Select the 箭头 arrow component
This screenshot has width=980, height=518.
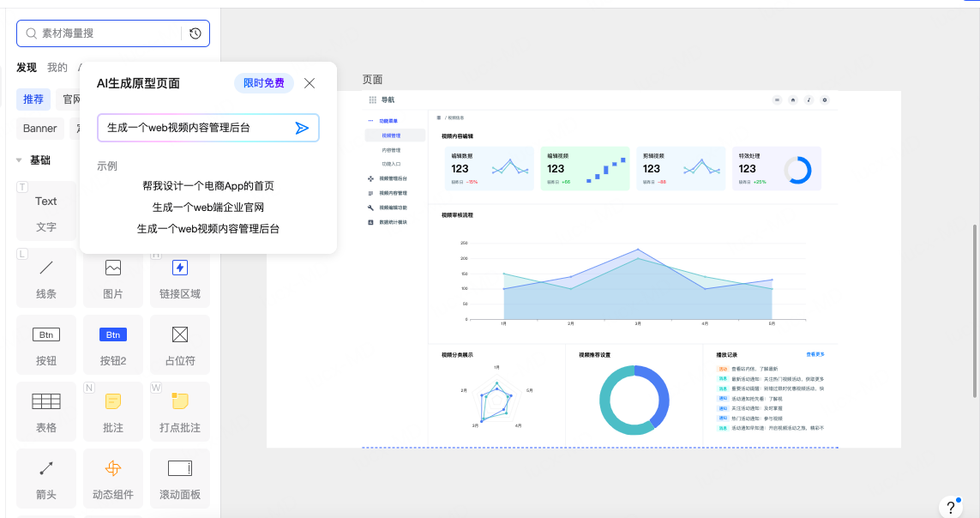click(x=46, y=479)
